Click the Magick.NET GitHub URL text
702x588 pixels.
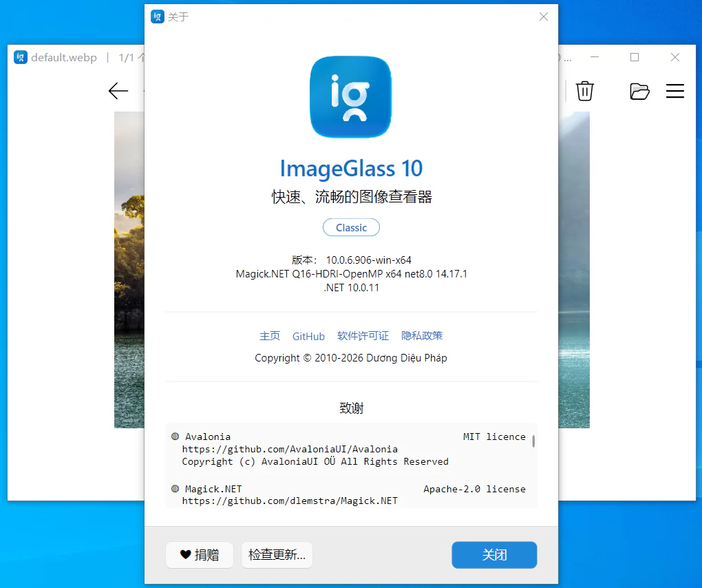tap(290, 501)
